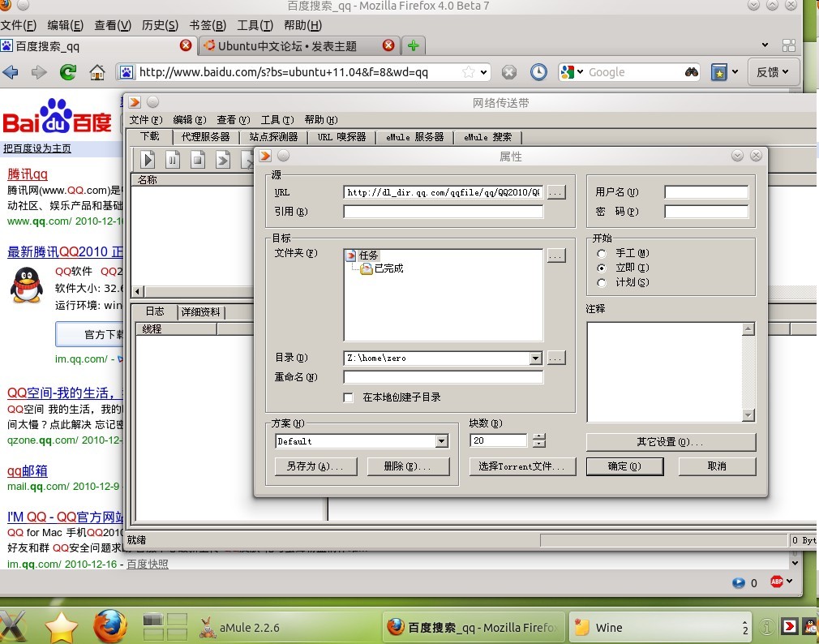Click the 用户名(U) input field
Viewport: 819px width, 644px height.
pos(706,192)
